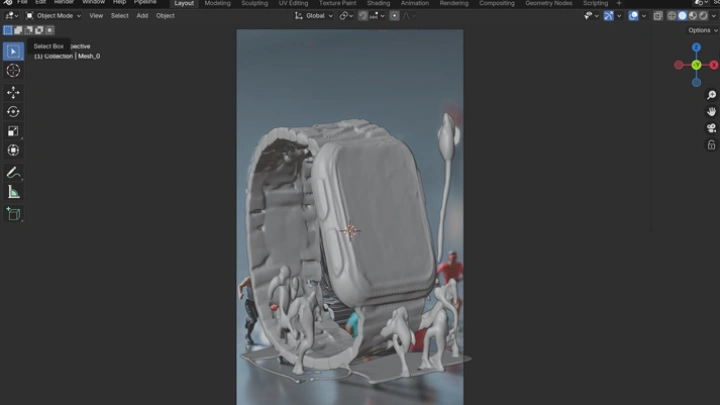This screenshot has height=405, width=720.
Task: Open the Edit menu
Action: (40, 2)
